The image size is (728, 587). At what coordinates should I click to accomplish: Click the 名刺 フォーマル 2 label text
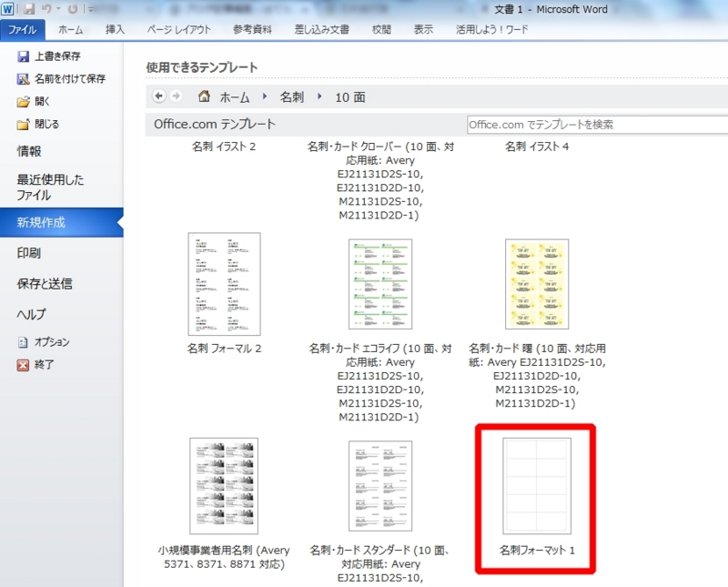click(224, 349)
